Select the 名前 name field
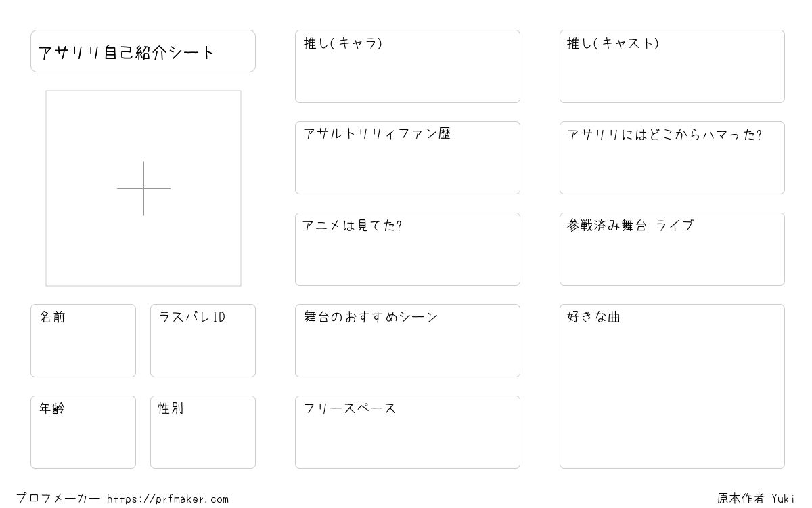 [83, 341]
